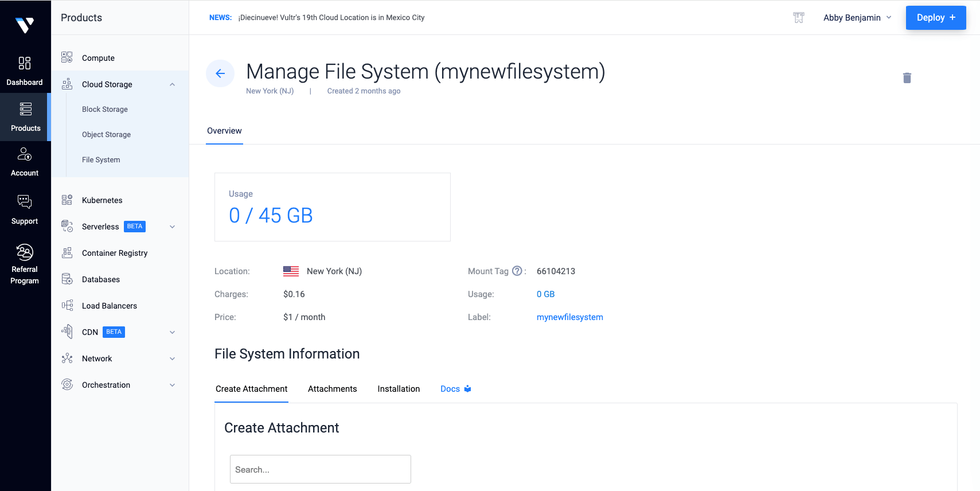
Task: Click the Vultr logo
Action: click(x=25, y=25)
